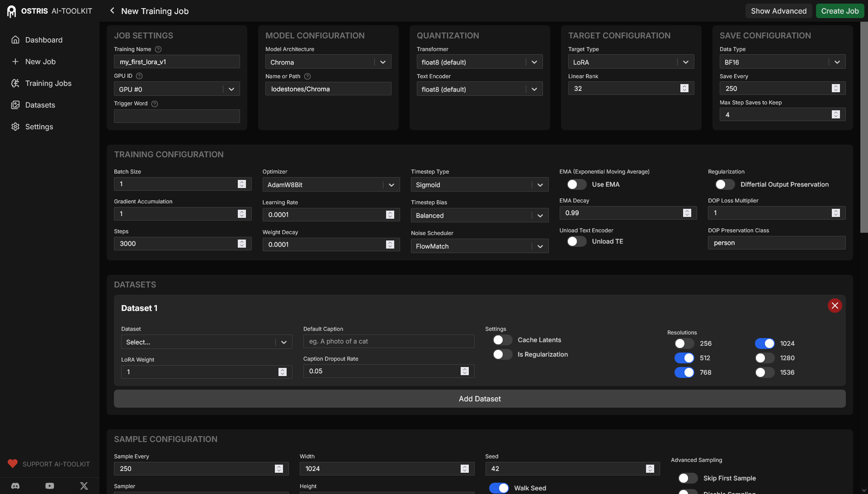
Task: Click the Learning Rate stepper arrows
Action: (390, 215)
